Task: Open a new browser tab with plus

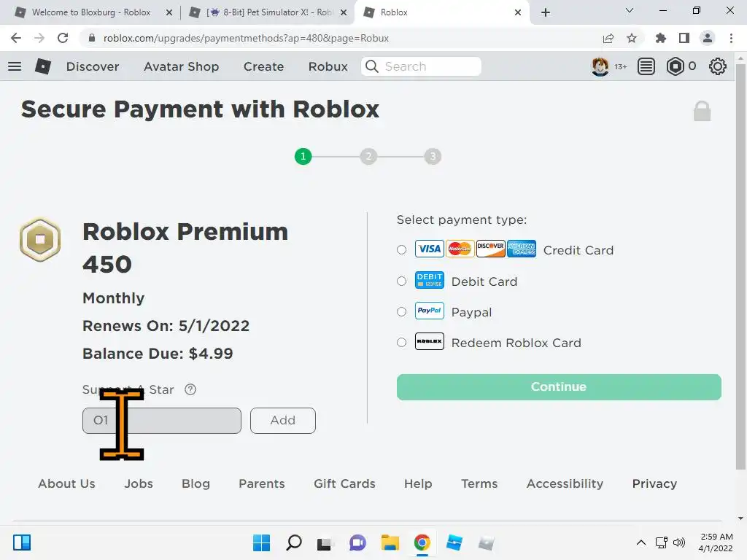Action: click(546, 12)
